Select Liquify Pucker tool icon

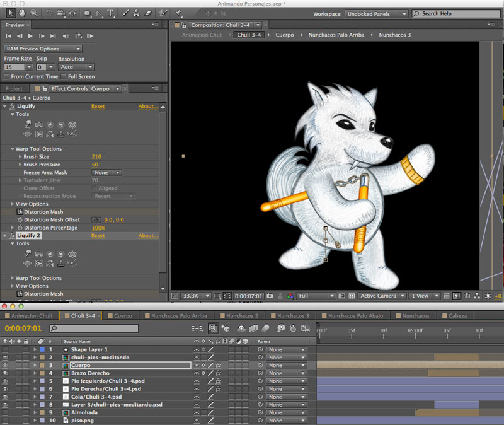72,124
